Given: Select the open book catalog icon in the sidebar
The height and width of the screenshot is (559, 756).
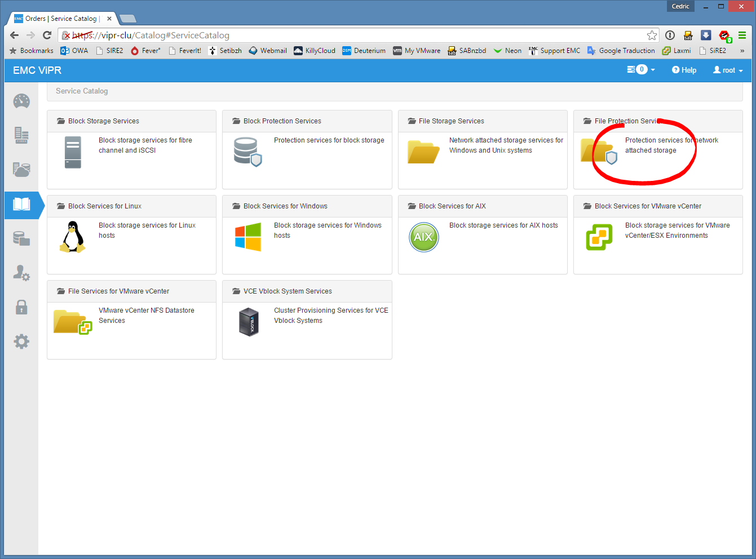Looking at the screenshot, I should point(21,204).
